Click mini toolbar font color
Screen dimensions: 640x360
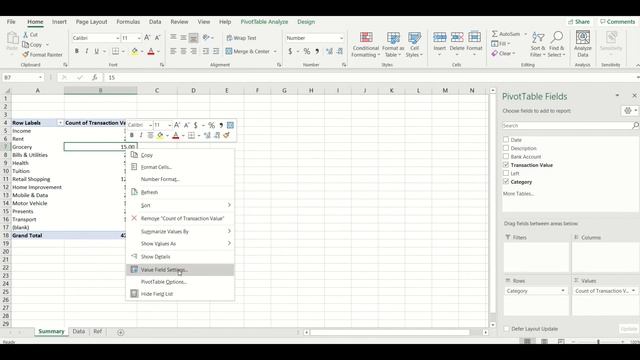[176, 136]
